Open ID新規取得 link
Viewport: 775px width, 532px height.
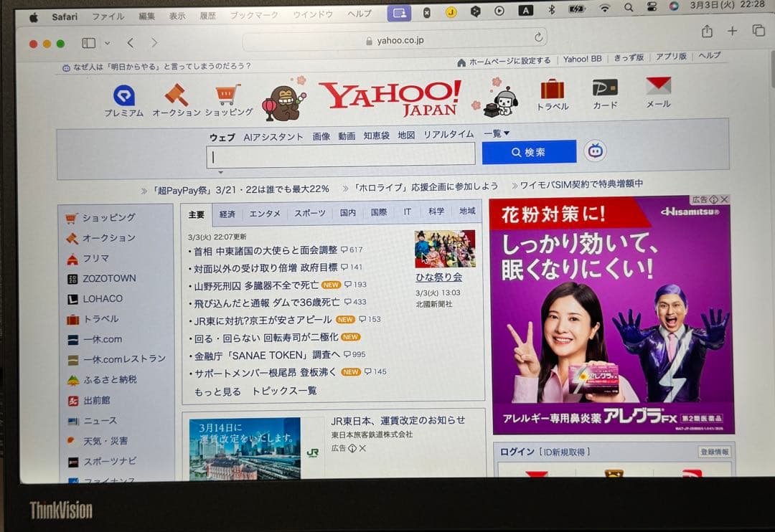coord(564,452)
